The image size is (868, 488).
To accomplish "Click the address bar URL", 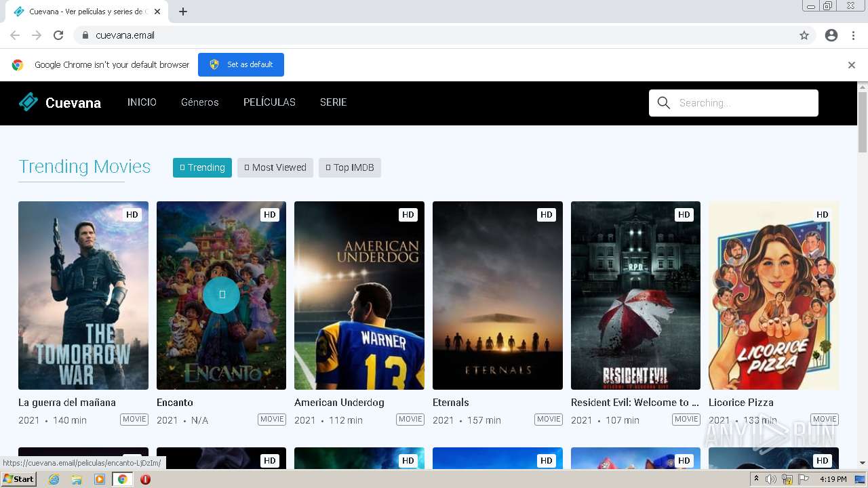I will (125, 35).
